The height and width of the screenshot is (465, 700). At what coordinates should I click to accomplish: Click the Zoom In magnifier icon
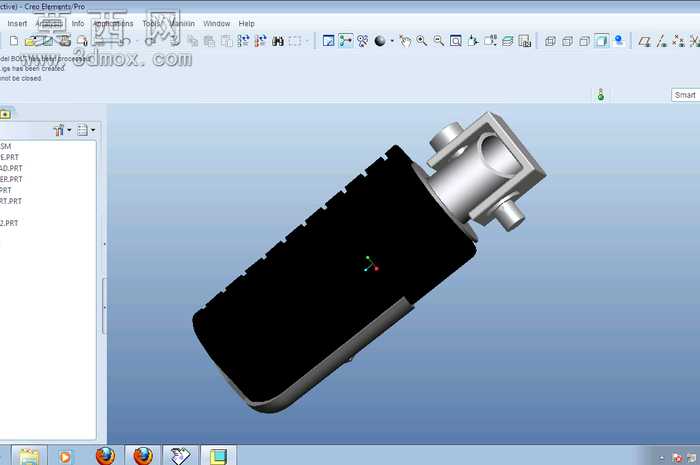pos(421,41)
